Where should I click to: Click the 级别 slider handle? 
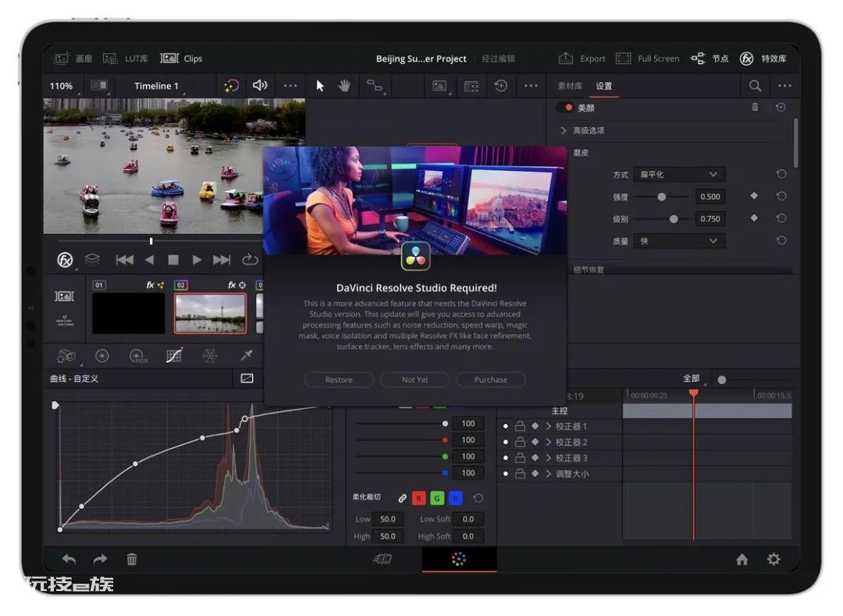pyautogui.click(x=674, y=219)
